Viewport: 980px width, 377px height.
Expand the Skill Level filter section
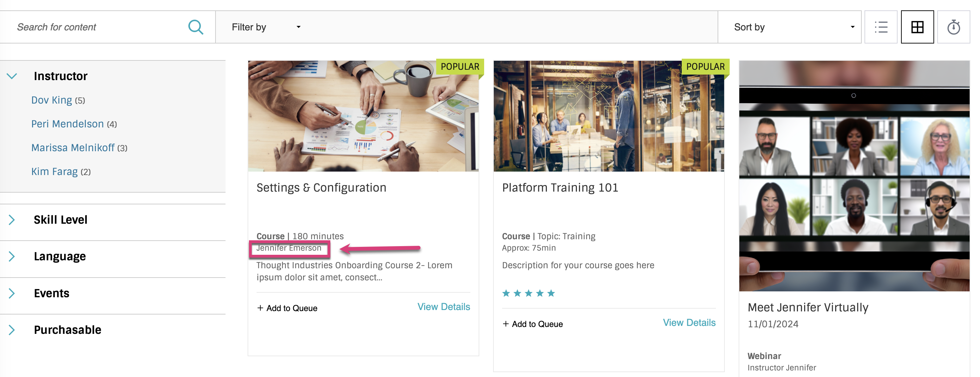click(12, 220)
